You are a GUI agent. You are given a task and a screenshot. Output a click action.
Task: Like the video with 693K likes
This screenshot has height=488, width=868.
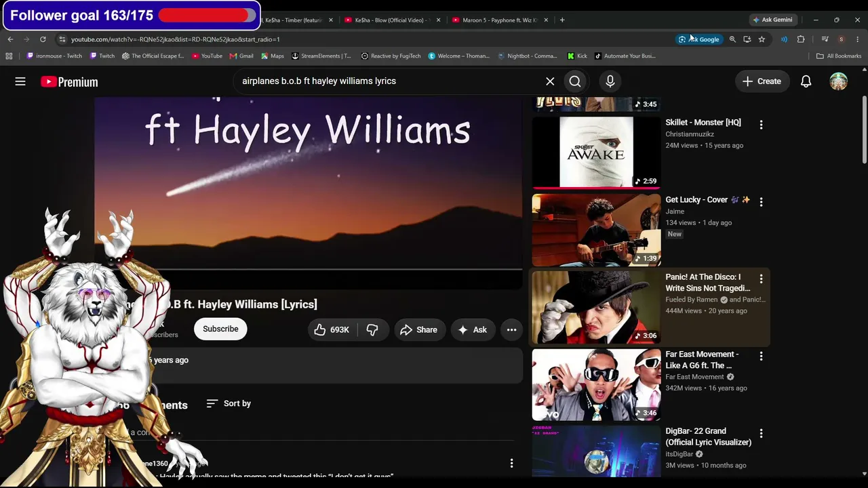[332, 329]
